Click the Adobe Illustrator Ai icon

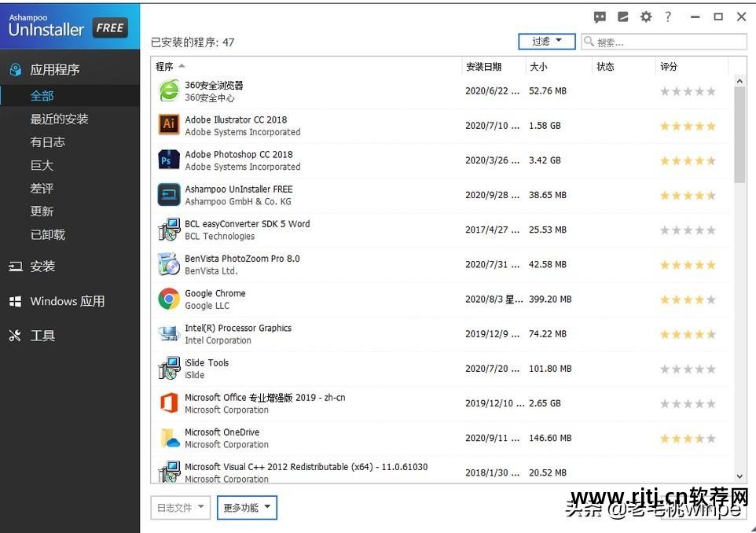(x=169, y=124)
